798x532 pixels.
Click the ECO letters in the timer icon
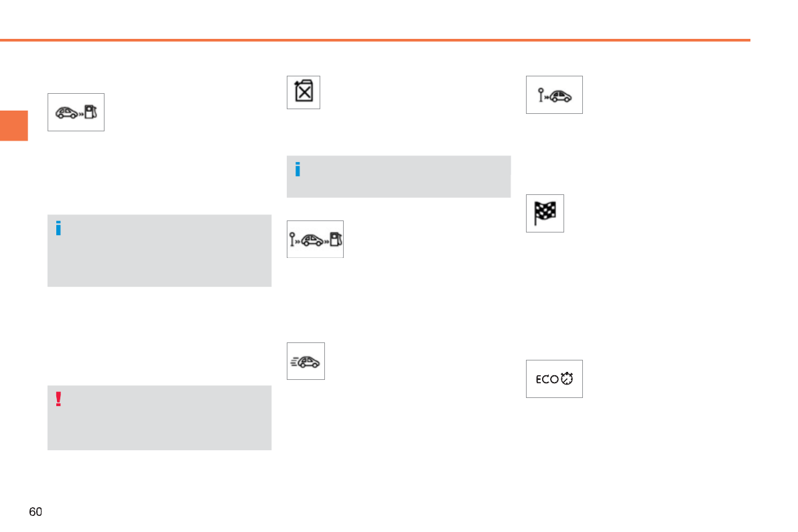547,379
